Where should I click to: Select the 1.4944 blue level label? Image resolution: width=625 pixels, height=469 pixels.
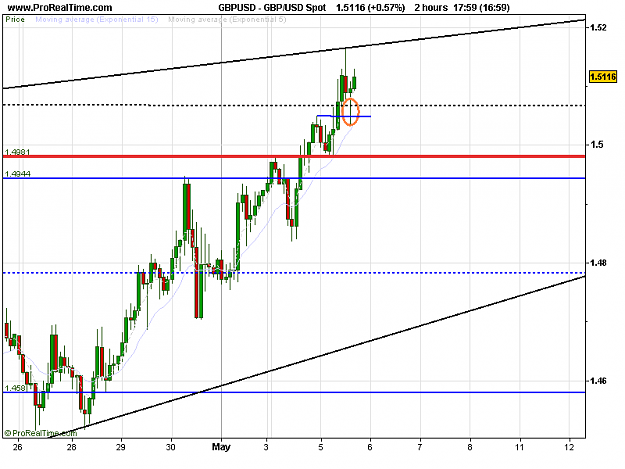(17, 174)
